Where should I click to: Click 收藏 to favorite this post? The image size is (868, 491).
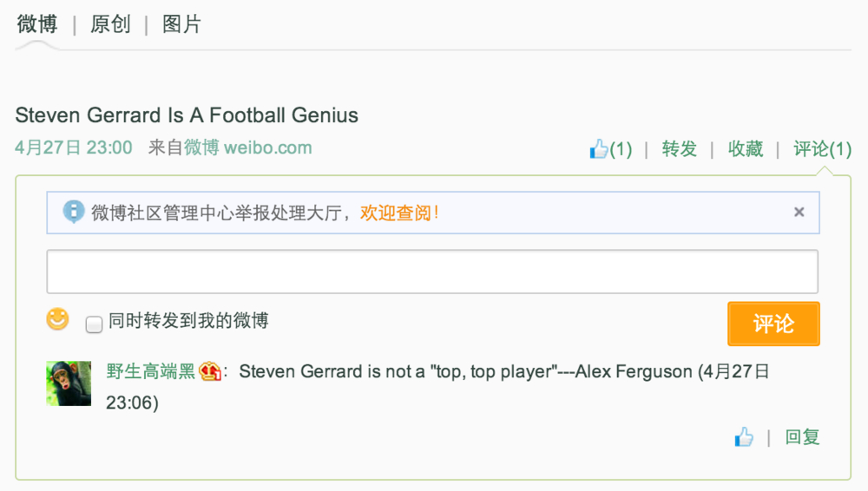click(x=745, y=149)
